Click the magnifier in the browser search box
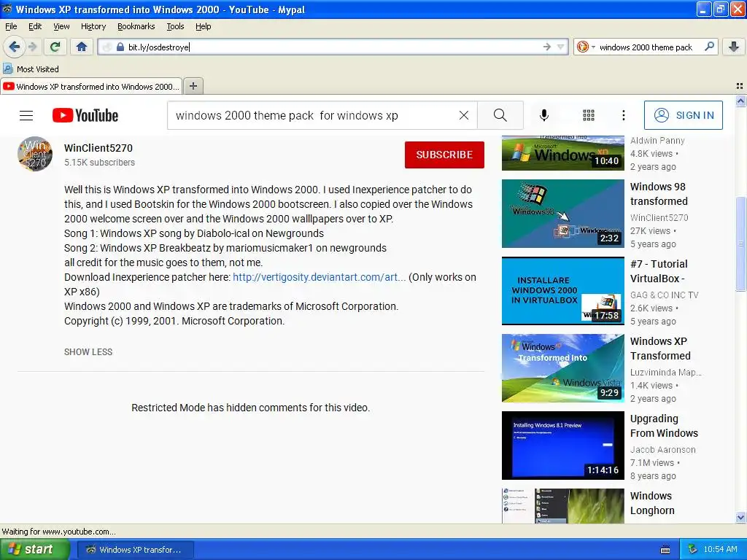 tap(709, 47)
